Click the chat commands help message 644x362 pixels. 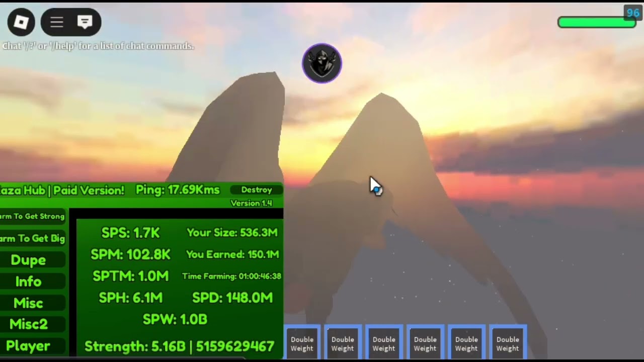coord(98,46)
